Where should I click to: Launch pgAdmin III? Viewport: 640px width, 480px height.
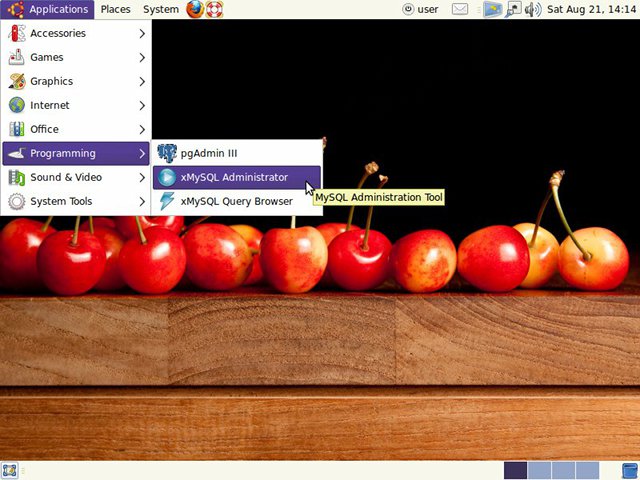(237, 153)
